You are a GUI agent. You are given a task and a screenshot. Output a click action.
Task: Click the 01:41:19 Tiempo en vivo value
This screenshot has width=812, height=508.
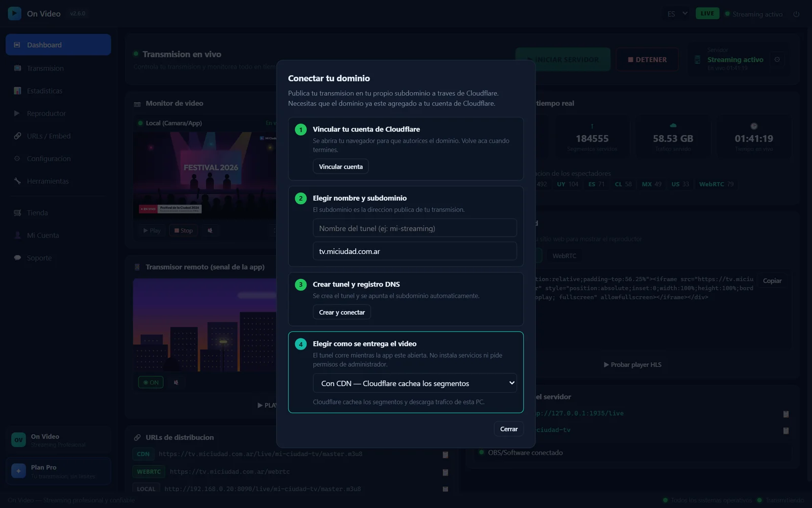point(754,139)
